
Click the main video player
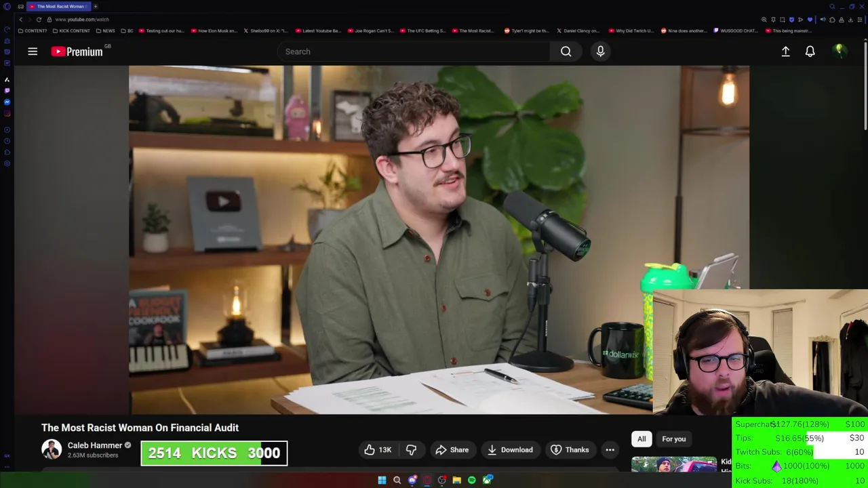[x=439, y=239]
